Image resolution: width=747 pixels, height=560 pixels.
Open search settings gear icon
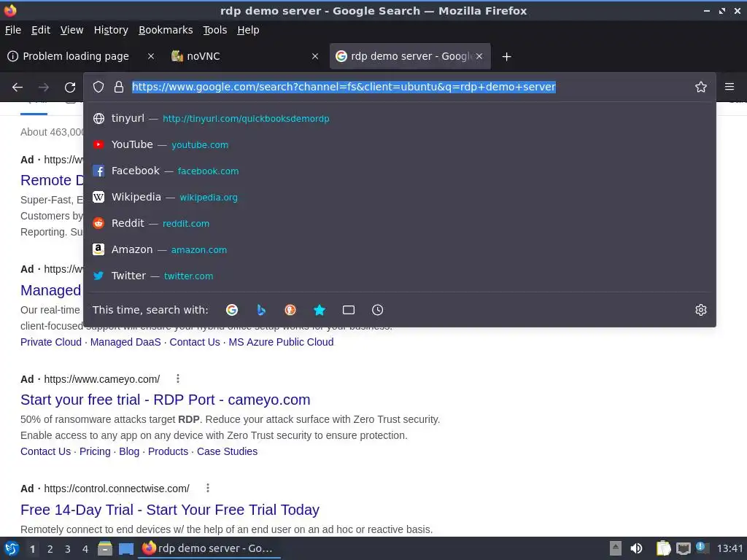(x=701, y=310)
